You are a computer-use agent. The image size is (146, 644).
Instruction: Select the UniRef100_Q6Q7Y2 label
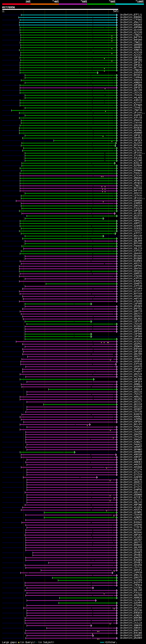[x=131, y=543]
